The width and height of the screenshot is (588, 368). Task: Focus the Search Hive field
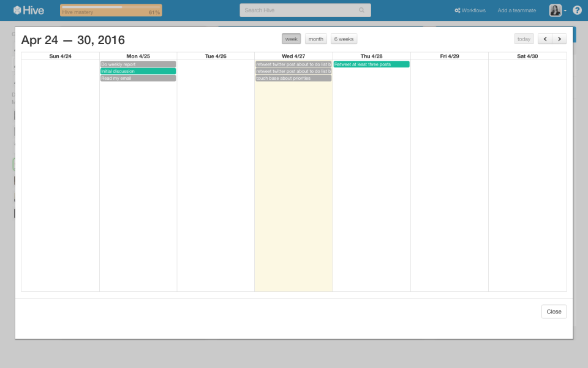pos(305,10)
